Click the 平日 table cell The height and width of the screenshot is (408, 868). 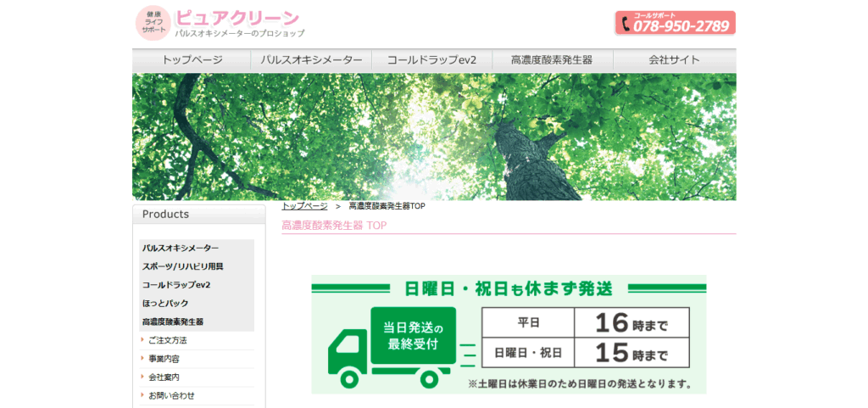[528, 322]
